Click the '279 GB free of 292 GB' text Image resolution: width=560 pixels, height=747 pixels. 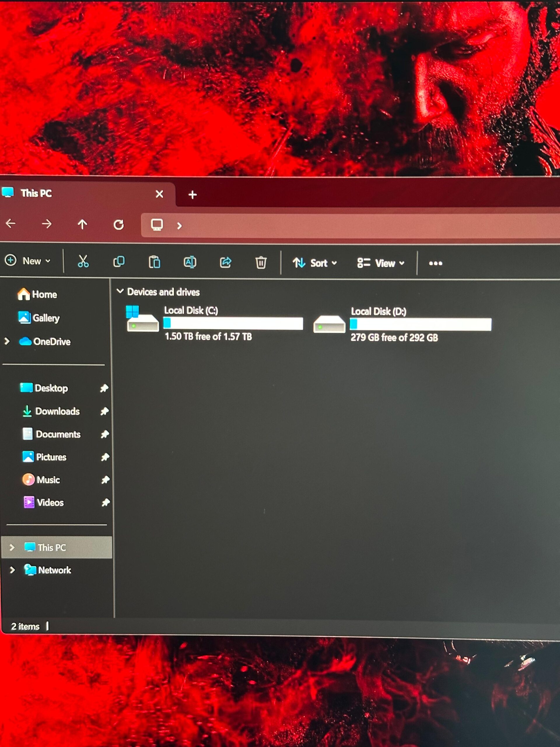pos(394,337)
